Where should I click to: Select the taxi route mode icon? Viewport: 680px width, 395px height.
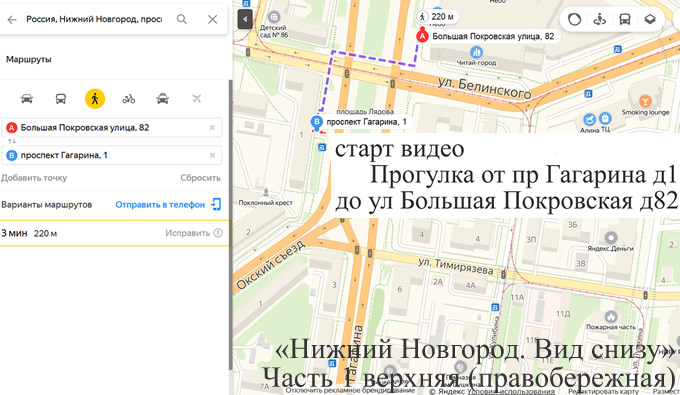click(x=163, y=99)
